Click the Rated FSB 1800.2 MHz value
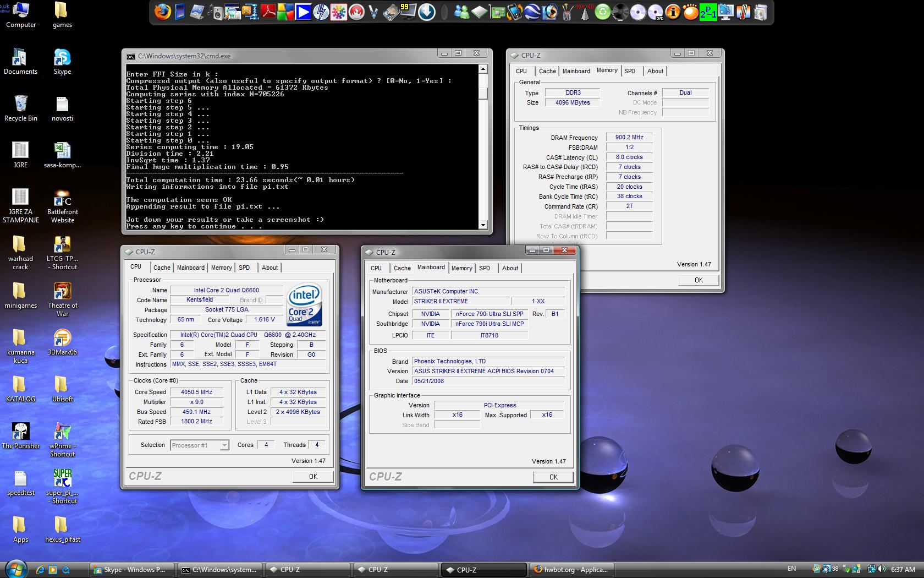This screenshot has height=578, width=924. [196, 422]
